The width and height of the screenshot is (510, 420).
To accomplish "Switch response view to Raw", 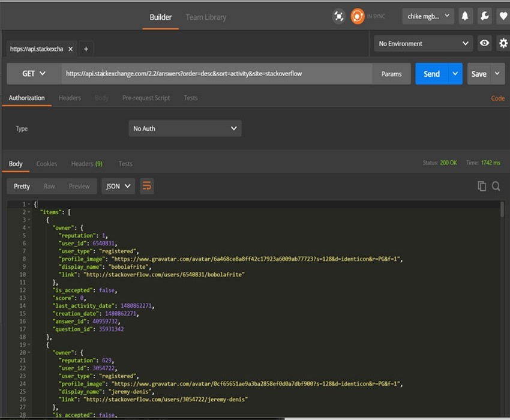I will (x=49, y=186).
